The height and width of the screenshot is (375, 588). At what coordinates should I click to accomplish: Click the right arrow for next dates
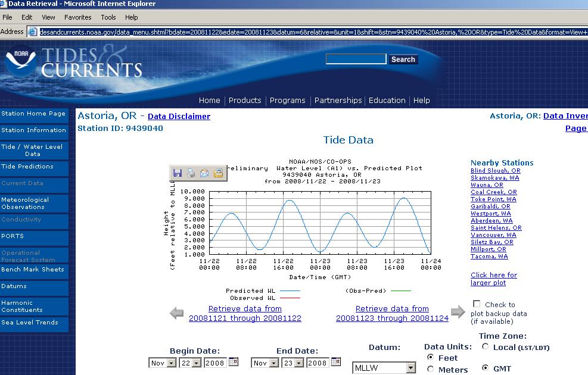pyautogui.click(x=458, y=312)
